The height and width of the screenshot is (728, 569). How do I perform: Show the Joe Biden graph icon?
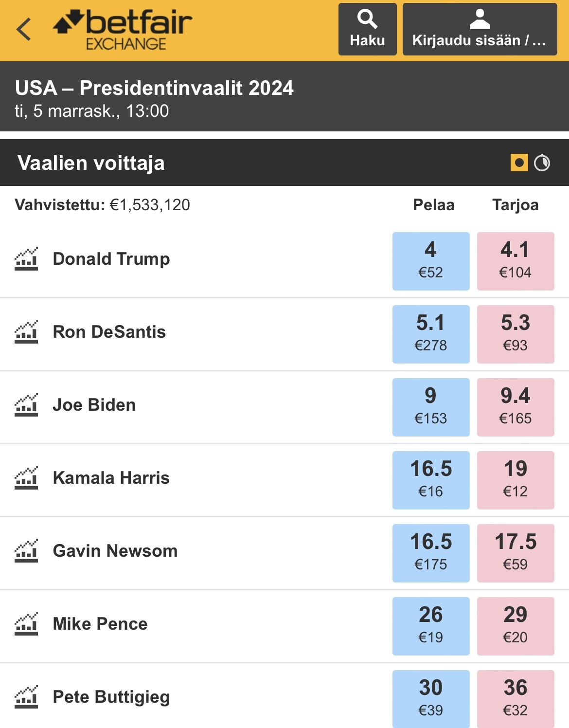[26, 405]
